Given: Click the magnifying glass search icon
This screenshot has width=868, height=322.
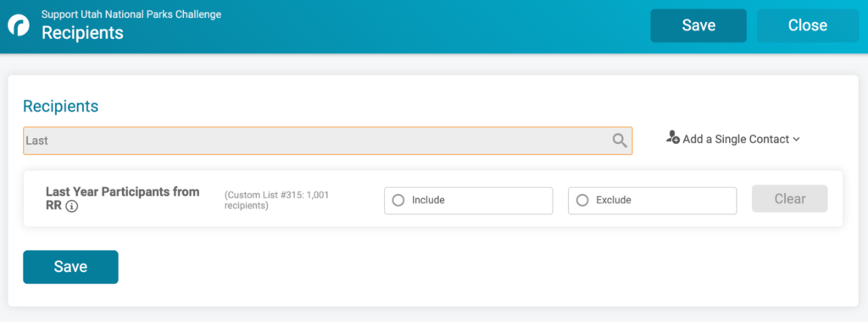Looking at the screenshot, I should (620, 141).
